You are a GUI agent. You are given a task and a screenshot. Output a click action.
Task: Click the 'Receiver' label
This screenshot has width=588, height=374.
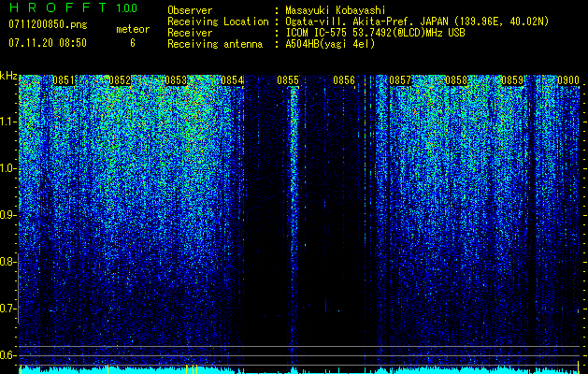pyautogui.click(x=190, y=33)
